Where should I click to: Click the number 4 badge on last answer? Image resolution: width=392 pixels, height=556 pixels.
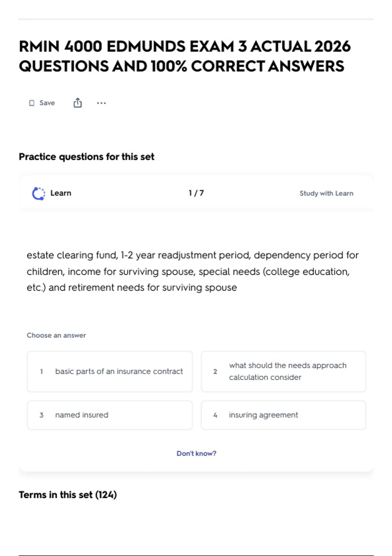tap(215, 415)
